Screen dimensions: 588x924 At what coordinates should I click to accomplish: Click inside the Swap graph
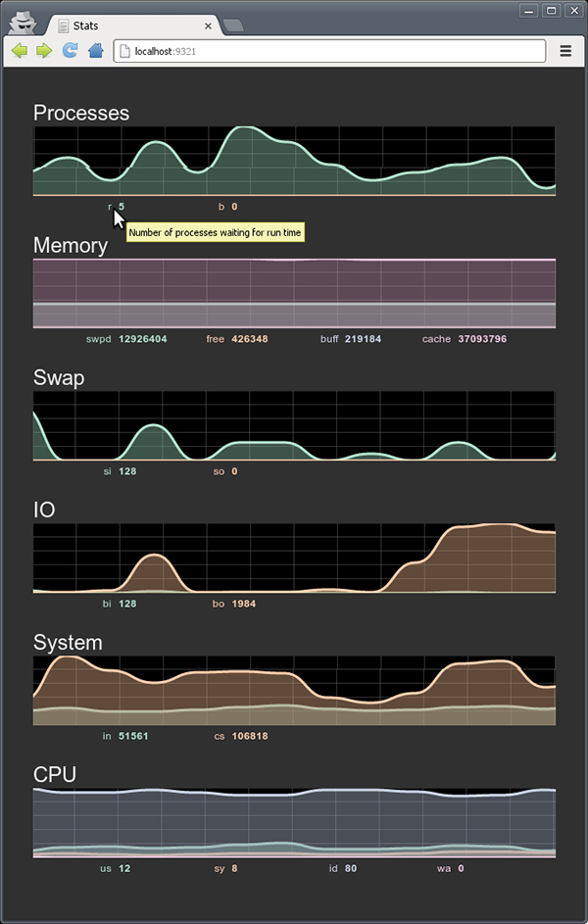coord(294,425)
